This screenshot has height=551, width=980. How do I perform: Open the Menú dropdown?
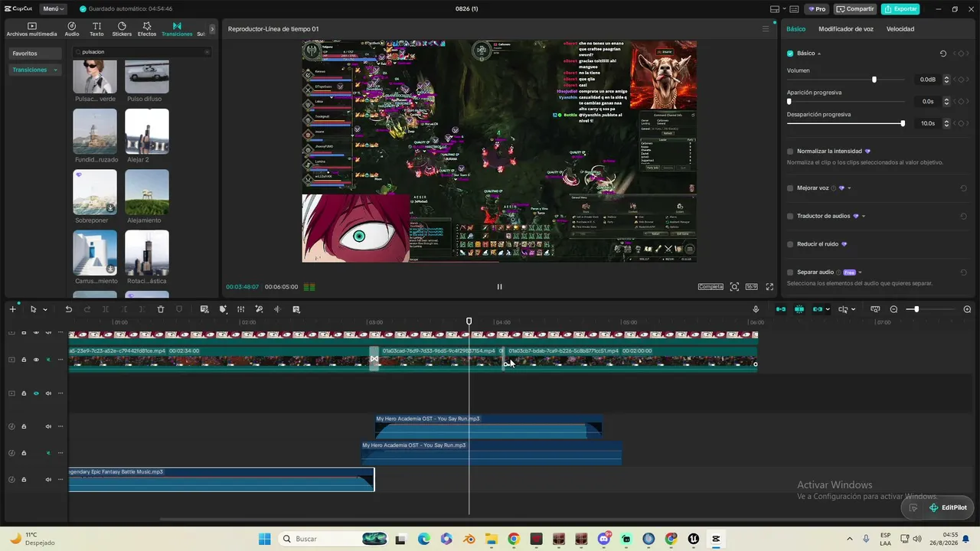[x=54, y=9]
